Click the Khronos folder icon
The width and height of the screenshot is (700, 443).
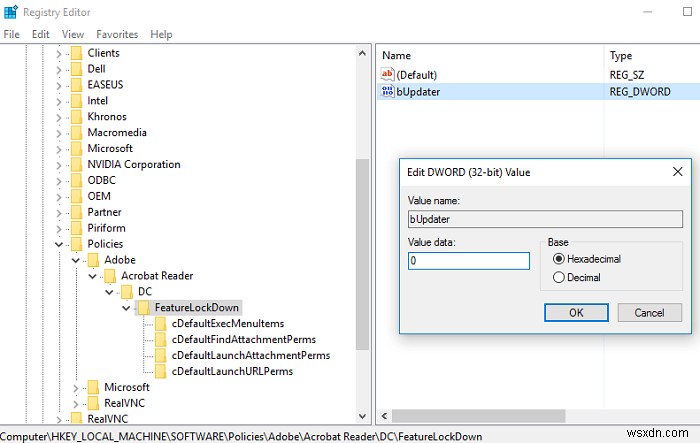tap(77, 117)
